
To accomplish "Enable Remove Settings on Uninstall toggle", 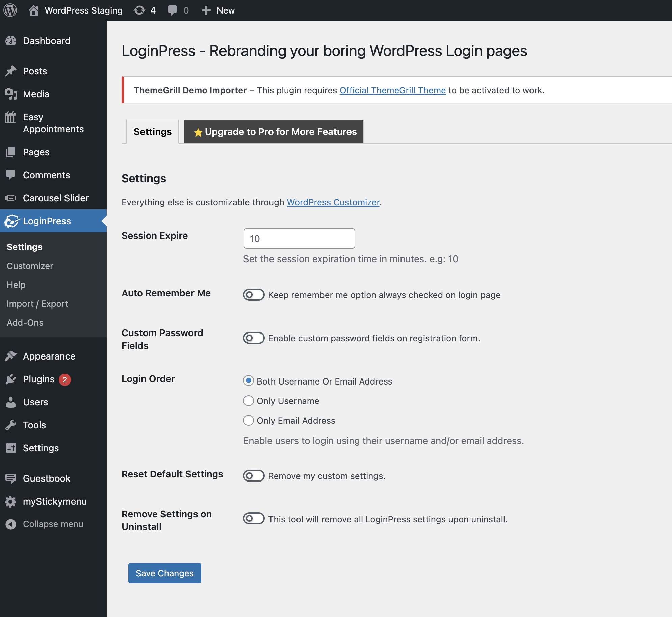I will point(254,518).
